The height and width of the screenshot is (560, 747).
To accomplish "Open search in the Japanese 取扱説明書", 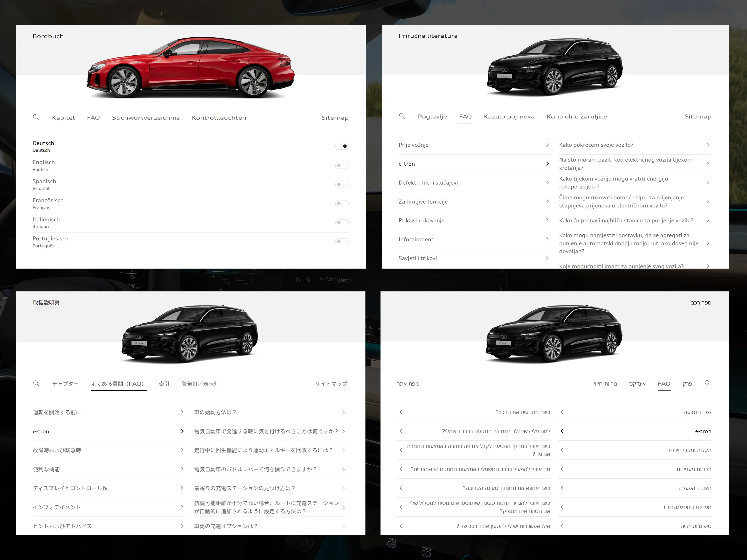I will coord(37,384).
